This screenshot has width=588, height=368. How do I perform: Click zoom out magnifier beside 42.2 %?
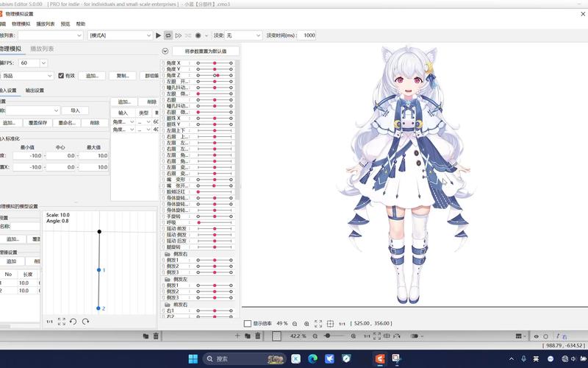pyautogui.click(x=315, y=336)
